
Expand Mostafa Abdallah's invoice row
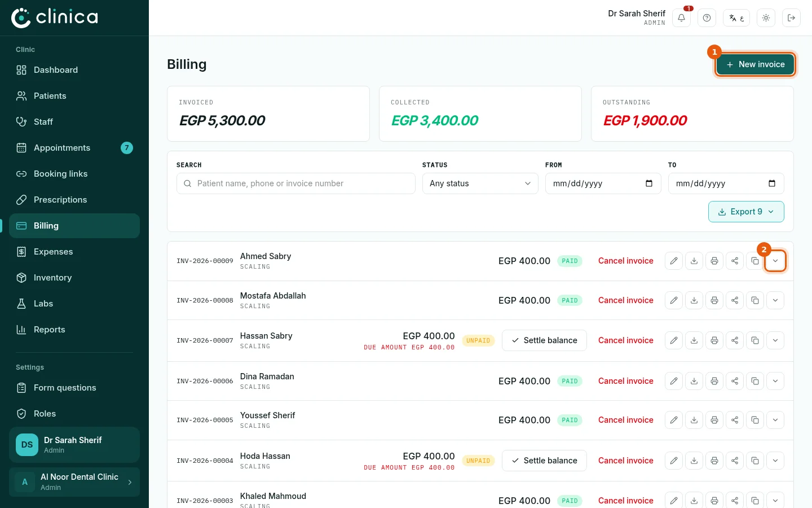[x=775, y=300]
